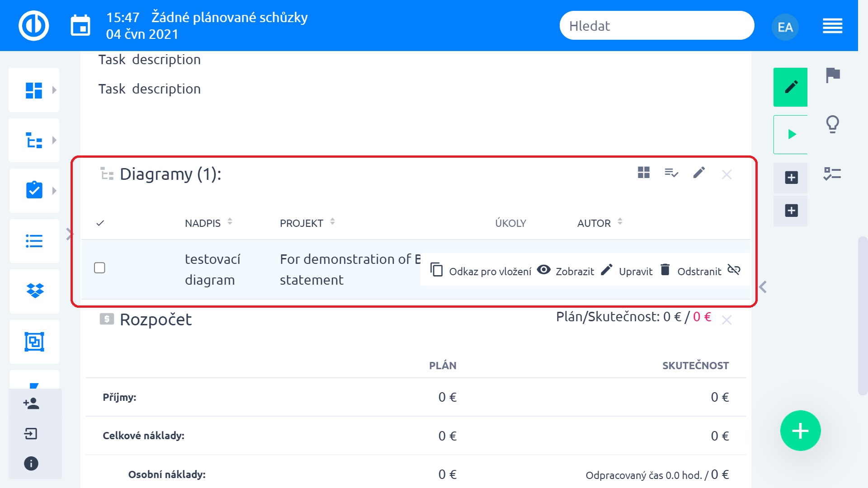Open the calendar icon in header

click(x=80, y=26)
